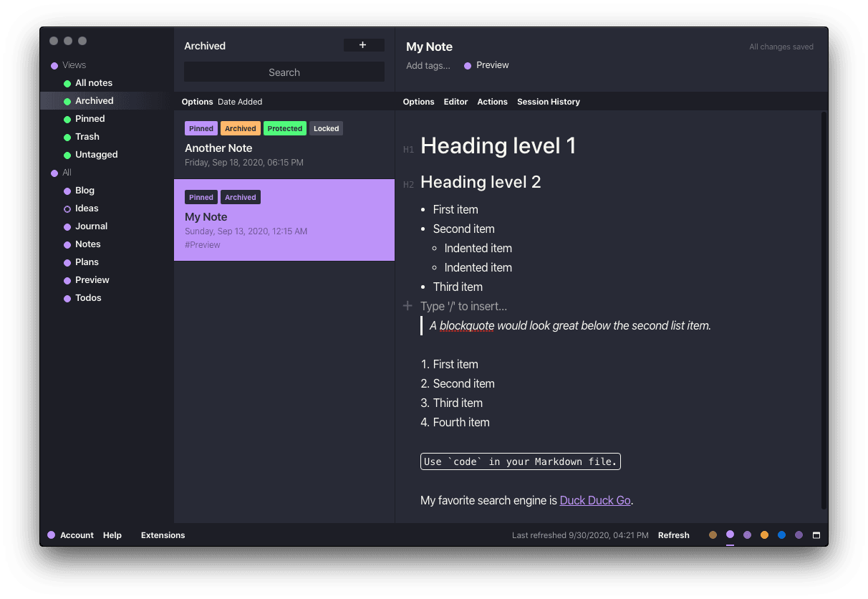The image size is (868, 599).
Task: Open the Actions menu
Action: [492, 102]
